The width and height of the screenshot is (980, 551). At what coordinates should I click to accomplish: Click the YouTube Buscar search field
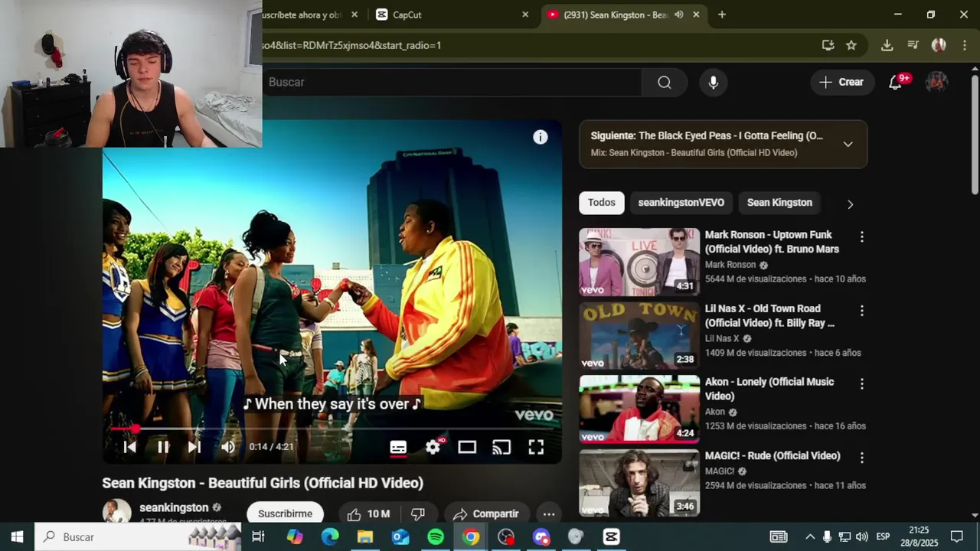[452, 82]
